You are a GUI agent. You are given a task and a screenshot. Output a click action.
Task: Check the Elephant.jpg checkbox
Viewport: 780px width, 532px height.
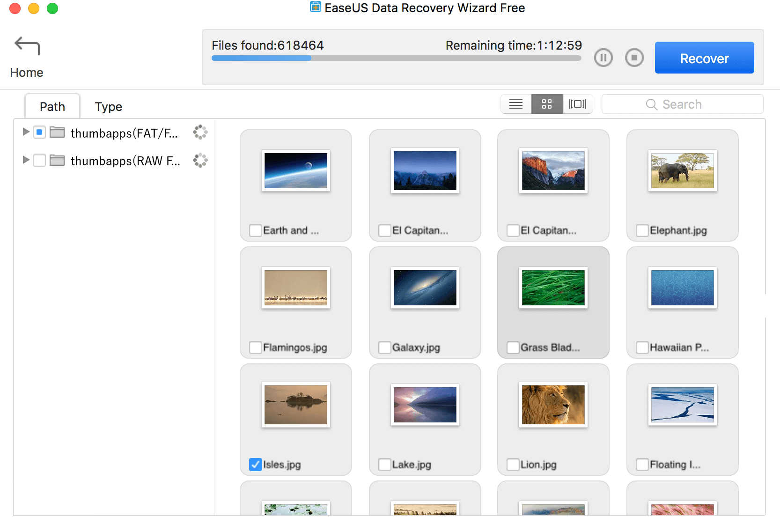click(x=642, y=230)
